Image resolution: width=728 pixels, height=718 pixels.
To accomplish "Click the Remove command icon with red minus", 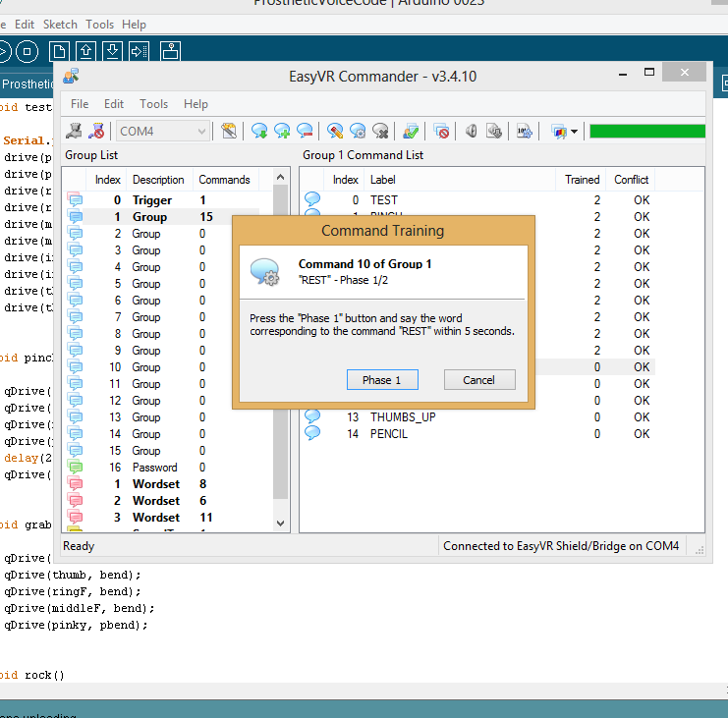I will [305, 132].
